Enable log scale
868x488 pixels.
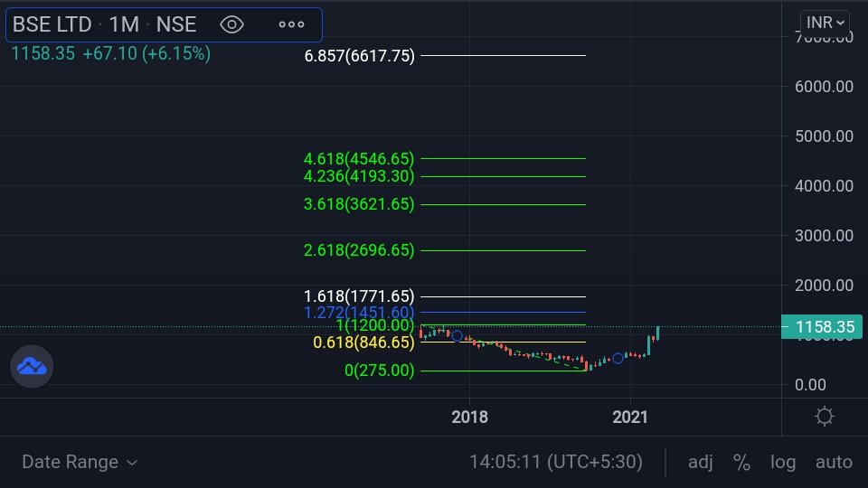[783, 462]
